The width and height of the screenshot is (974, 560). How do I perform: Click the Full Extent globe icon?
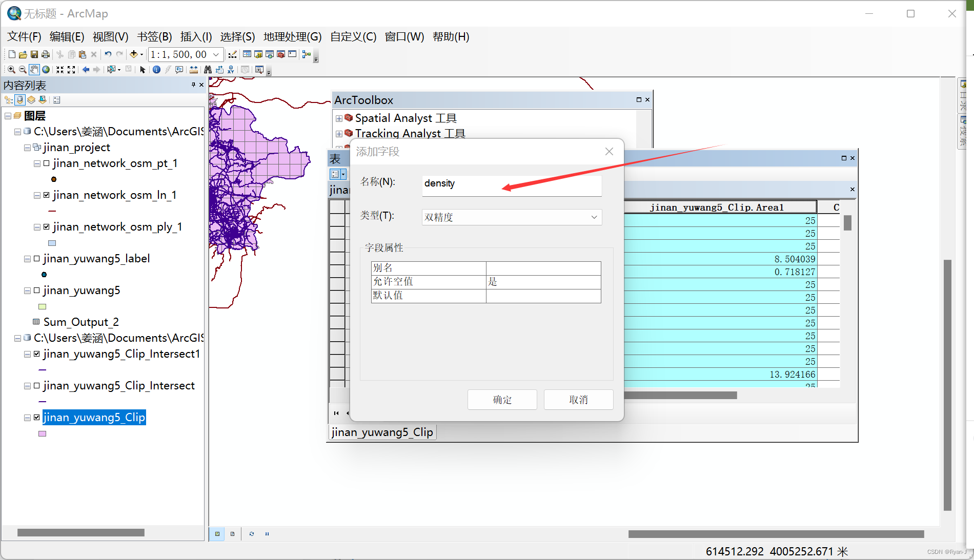(46, 70)
